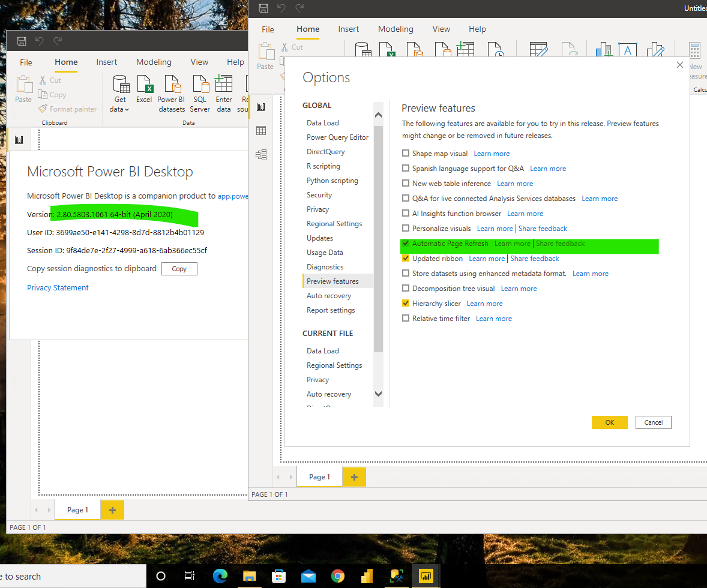Click Undo icon in right window title bar
The width and height of the screenshot is (707, 588).
281,8
